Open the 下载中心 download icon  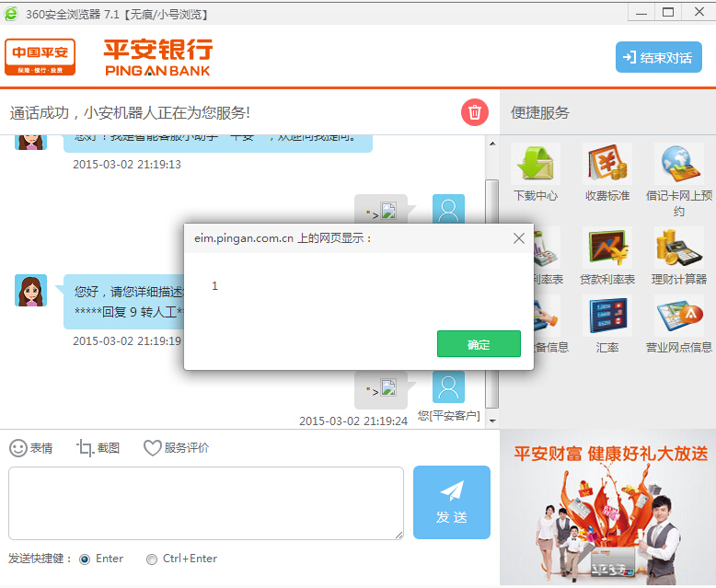point(536,164)
